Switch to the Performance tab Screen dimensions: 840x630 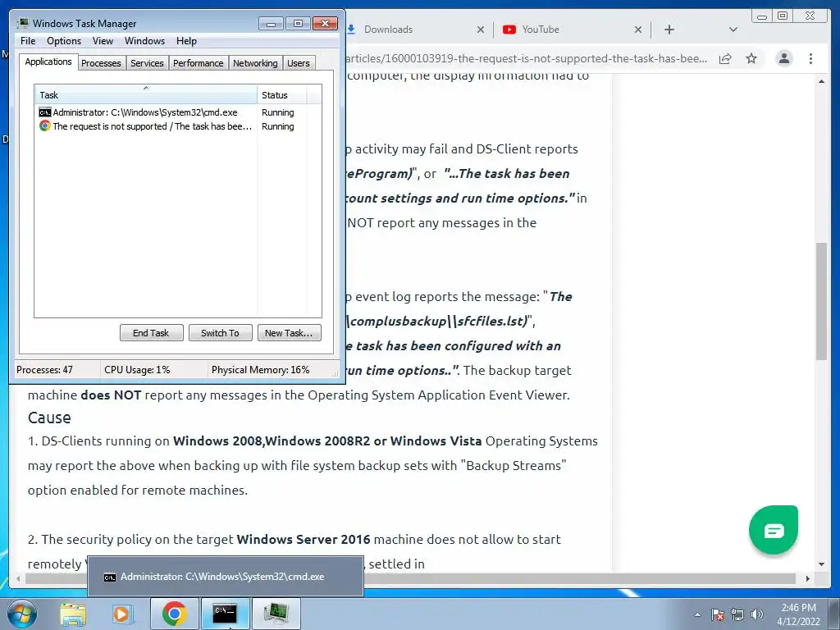click(x=199, y=63)
